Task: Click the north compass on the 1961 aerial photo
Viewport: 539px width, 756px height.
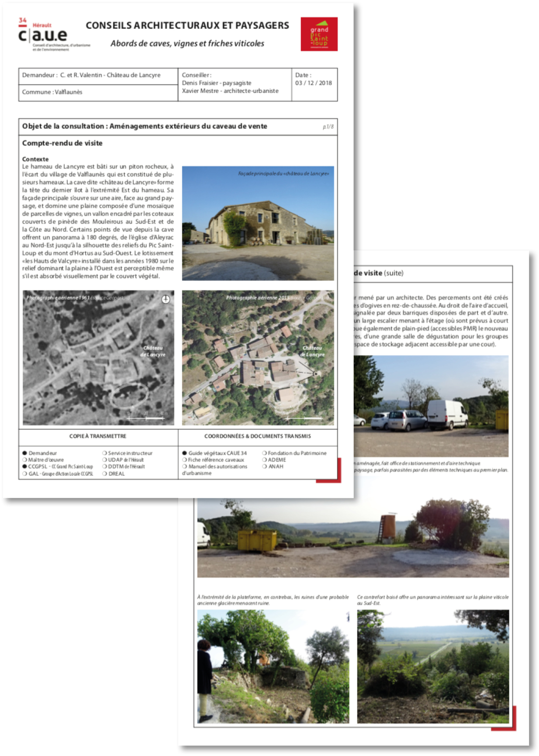Action: click(166, 299)
